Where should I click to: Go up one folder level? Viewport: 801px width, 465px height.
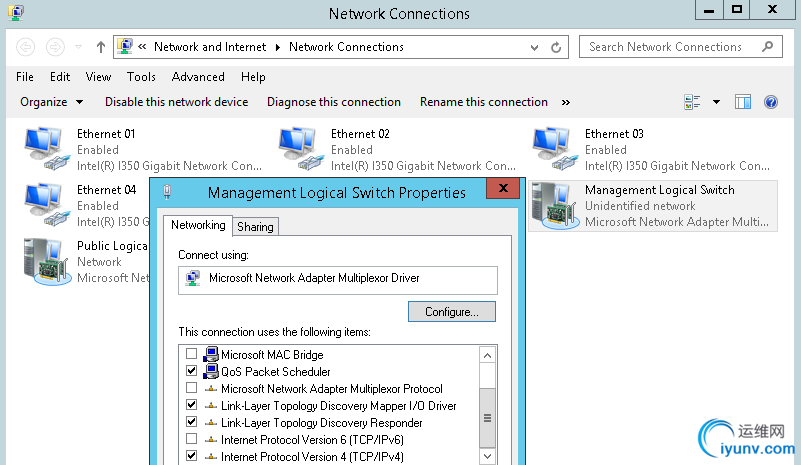[101, 47]
